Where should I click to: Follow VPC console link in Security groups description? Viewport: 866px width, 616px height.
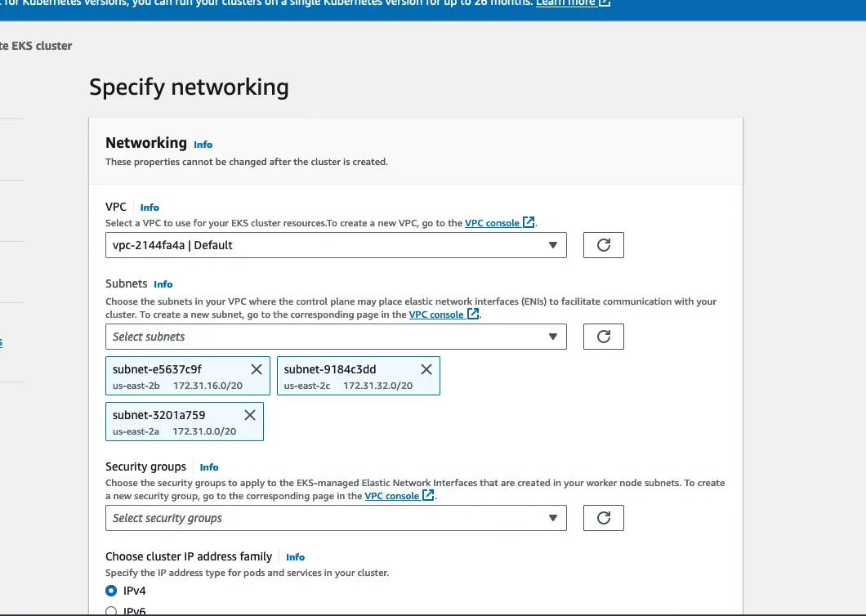(x=400, y=496)
